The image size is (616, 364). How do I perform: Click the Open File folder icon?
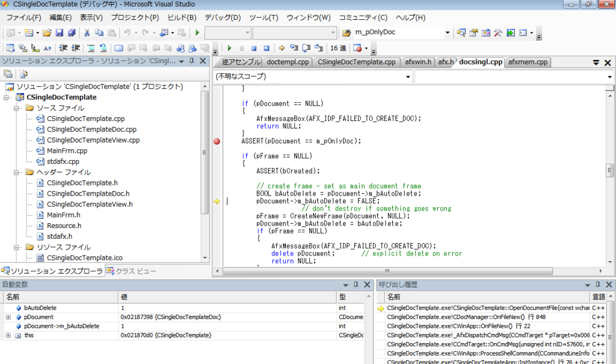(x=47, y=32)
